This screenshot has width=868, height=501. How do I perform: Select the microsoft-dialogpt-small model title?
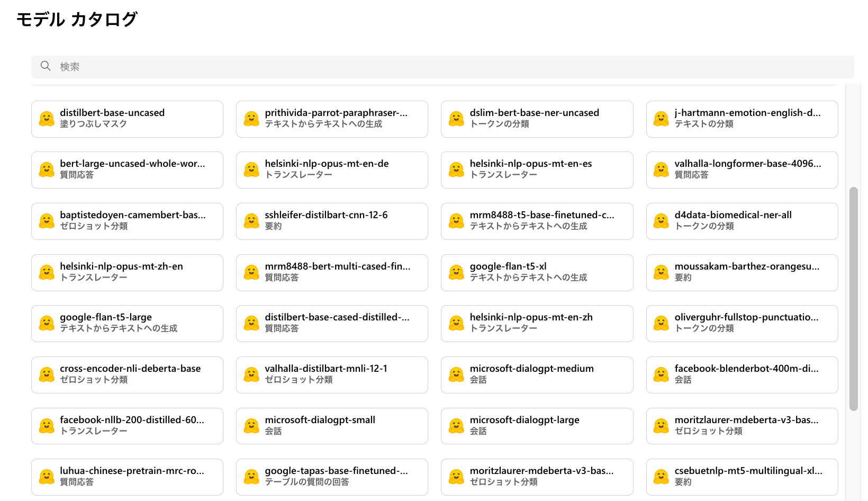320,420
